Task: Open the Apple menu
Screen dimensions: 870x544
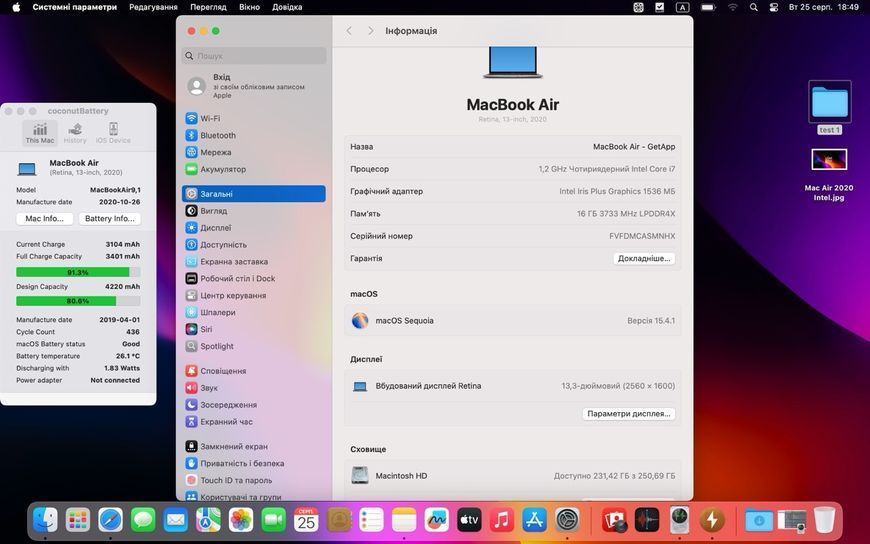Action: [x=16, y=7]
